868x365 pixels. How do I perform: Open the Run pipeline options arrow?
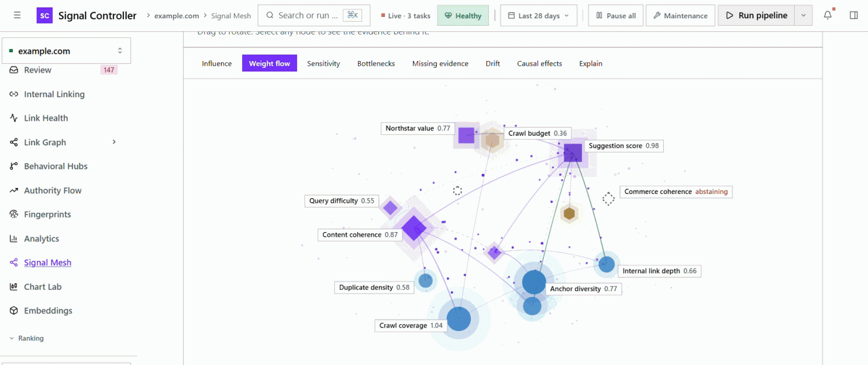click(x=804, y=16)
